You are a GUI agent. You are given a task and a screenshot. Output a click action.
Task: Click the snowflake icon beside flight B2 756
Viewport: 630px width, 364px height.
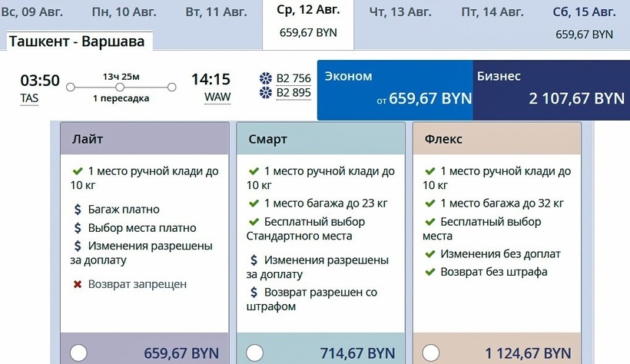coord(266,78)
